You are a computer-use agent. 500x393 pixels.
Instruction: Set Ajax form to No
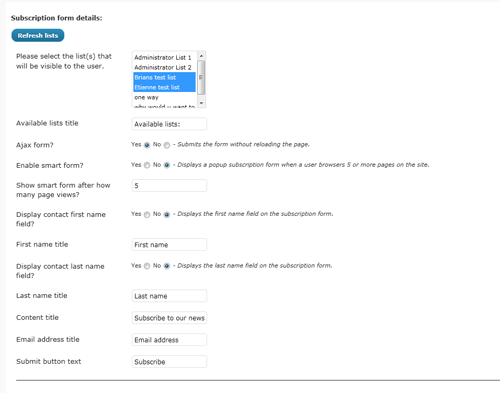[167, 145]
